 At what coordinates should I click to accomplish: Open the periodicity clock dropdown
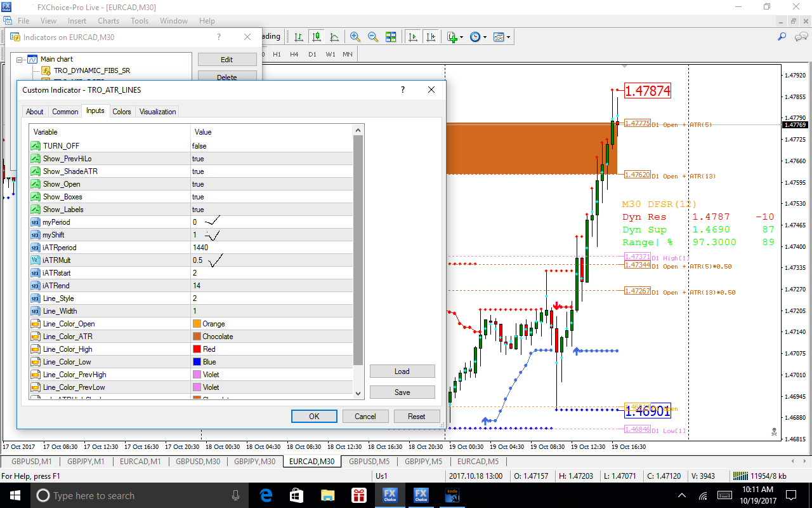pyautogui.click(x=478, y=37)
